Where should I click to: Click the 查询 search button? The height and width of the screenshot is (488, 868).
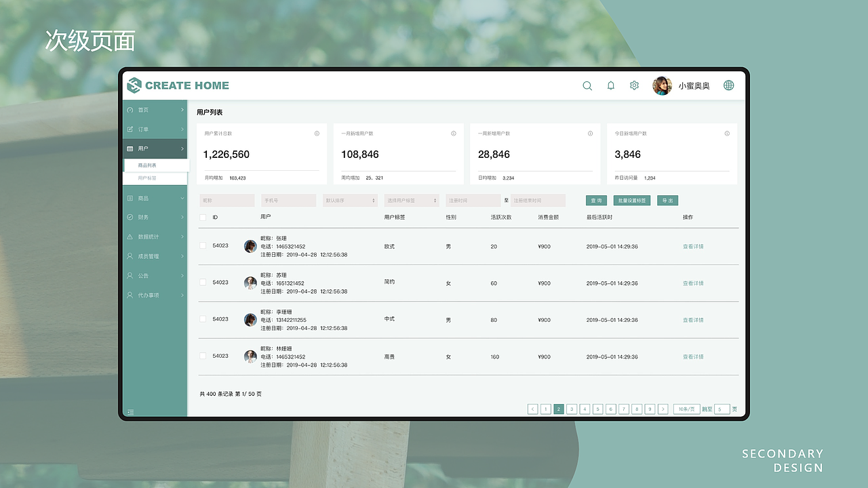(x=597, y=201)
